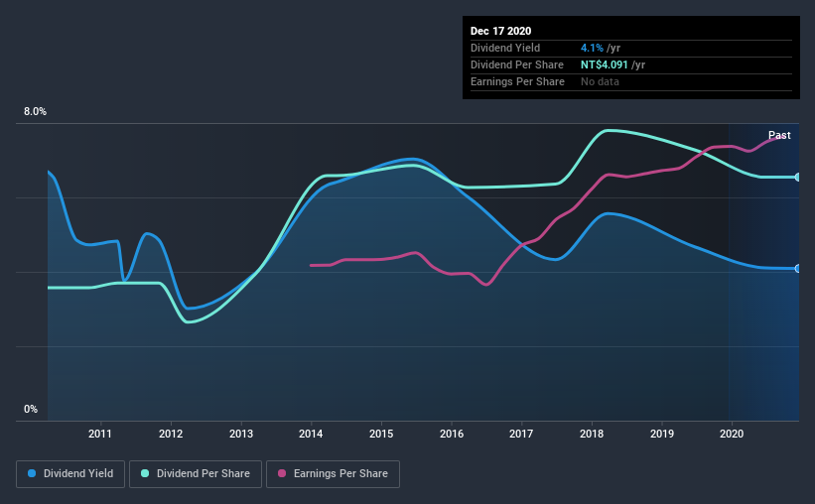Click the 0% y-axis label
This screenshot has height=504, width=815.
pos(31,410)
